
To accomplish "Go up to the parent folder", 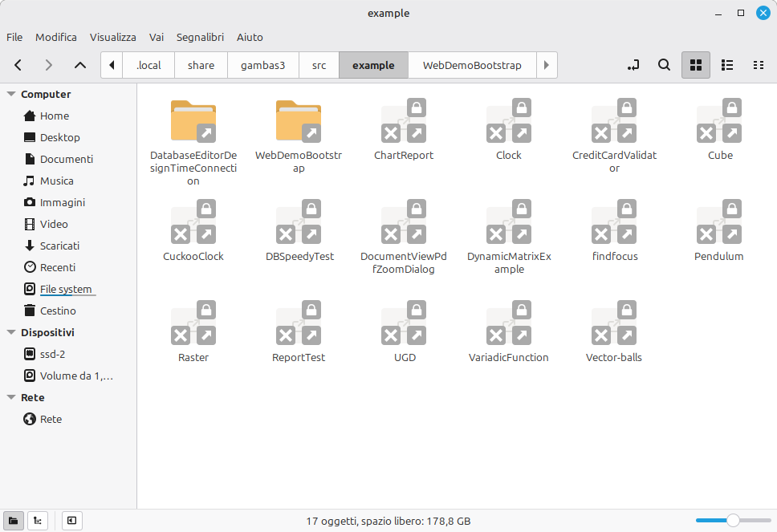I will (79, 65).
